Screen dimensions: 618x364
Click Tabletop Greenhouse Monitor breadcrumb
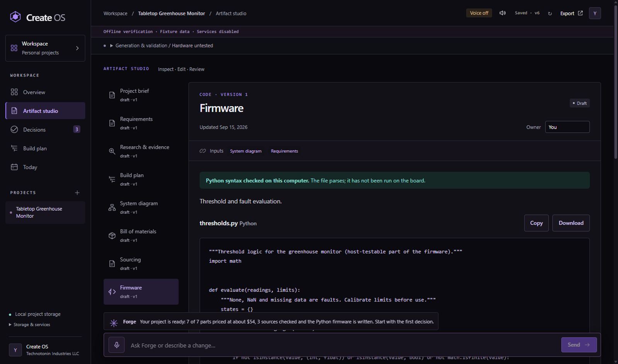[171, 13]
